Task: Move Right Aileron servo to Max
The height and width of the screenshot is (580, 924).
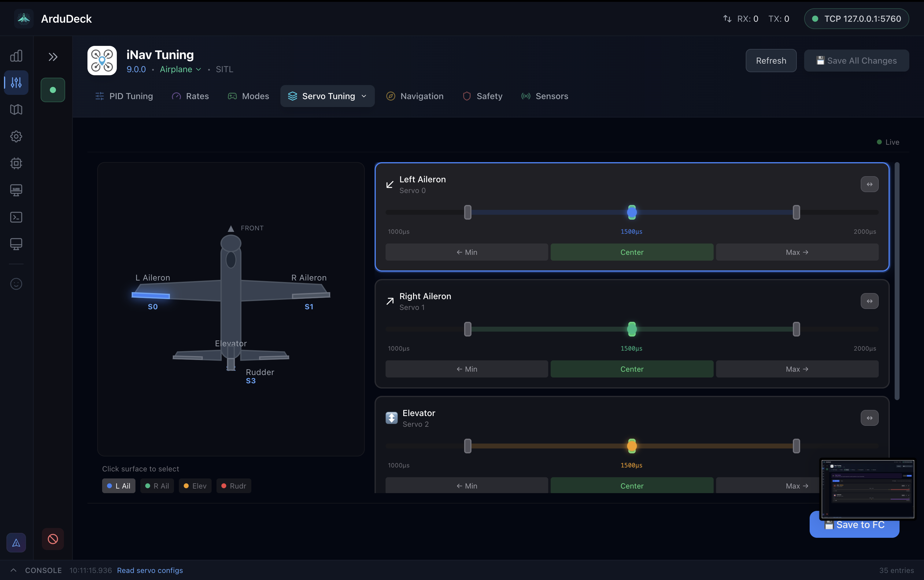Action: point(797,369)
